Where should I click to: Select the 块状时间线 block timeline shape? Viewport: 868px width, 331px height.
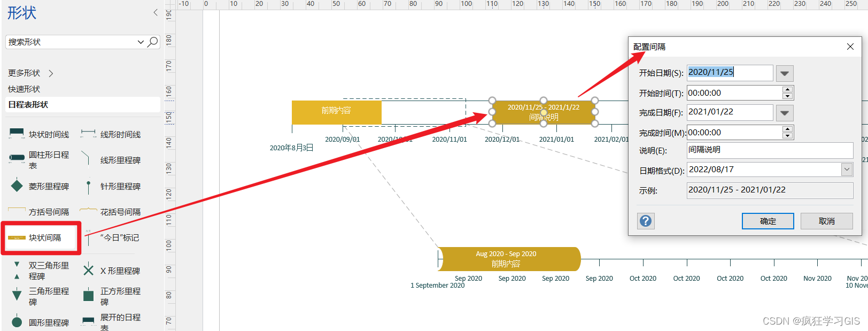[x=39, y=134]
